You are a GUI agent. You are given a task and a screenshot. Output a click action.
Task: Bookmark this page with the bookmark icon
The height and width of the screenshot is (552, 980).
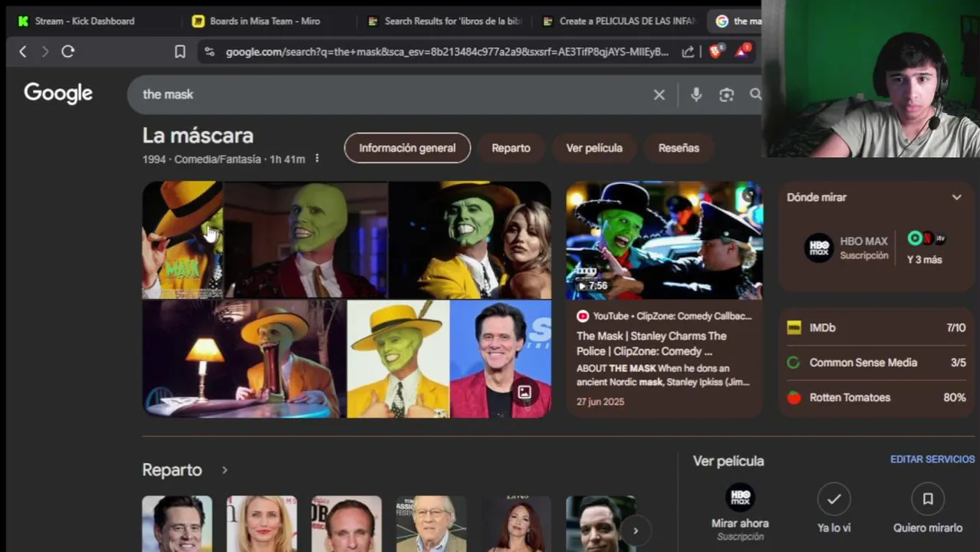179,51
